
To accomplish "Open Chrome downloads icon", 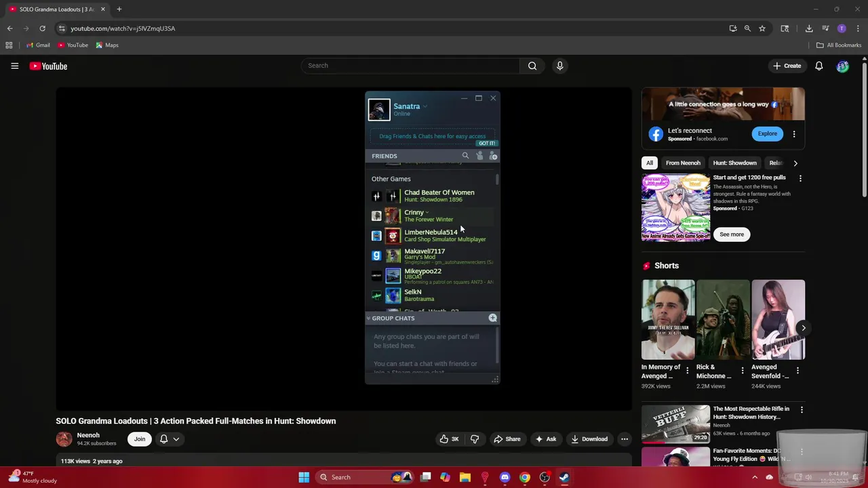I will [x=809, y=28].
